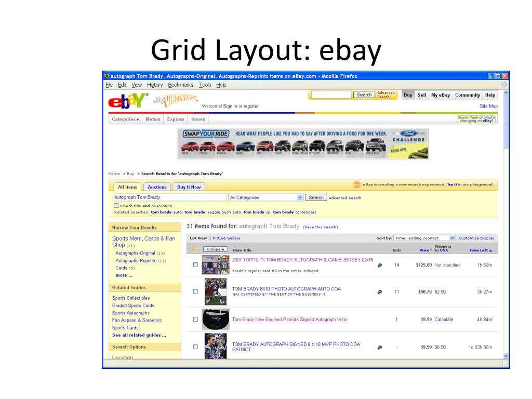Viewport: 532px width, 399px height.
Task: Open the Edit menu
Action: tap(122, 85)
